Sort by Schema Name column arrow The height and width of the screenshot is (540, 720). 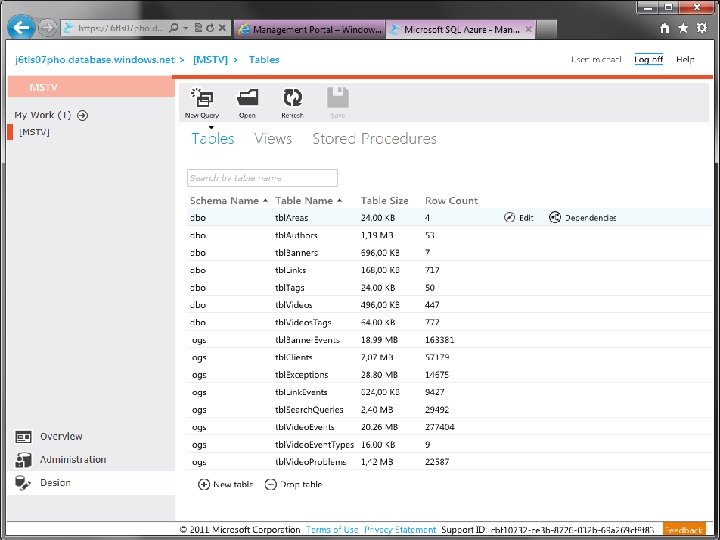(x=265, y=201)
